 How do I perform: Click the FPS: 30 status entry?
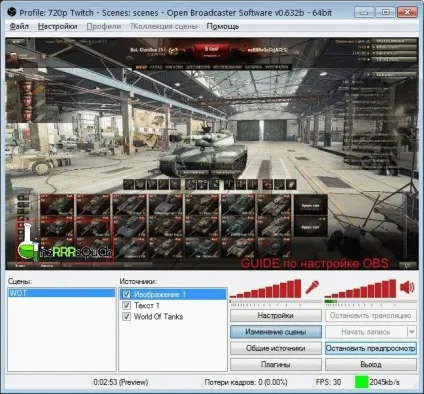point(328,382)
